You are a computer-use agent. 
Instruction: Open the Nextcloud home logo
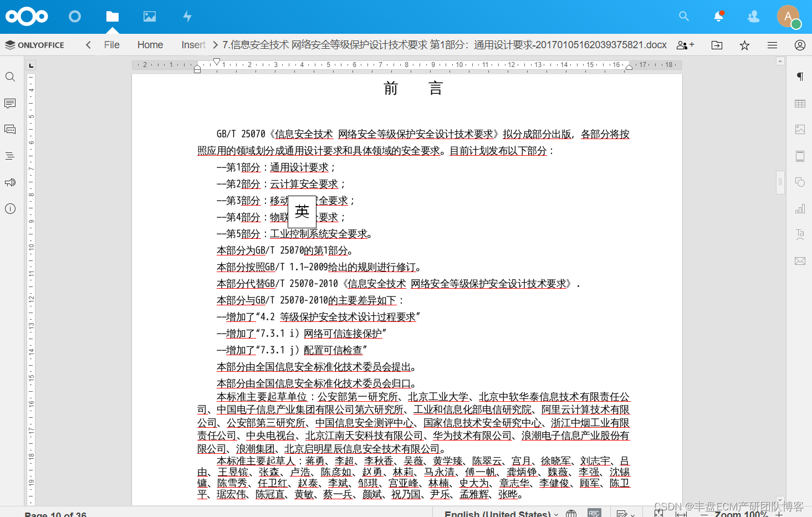(x=27, y=17)
